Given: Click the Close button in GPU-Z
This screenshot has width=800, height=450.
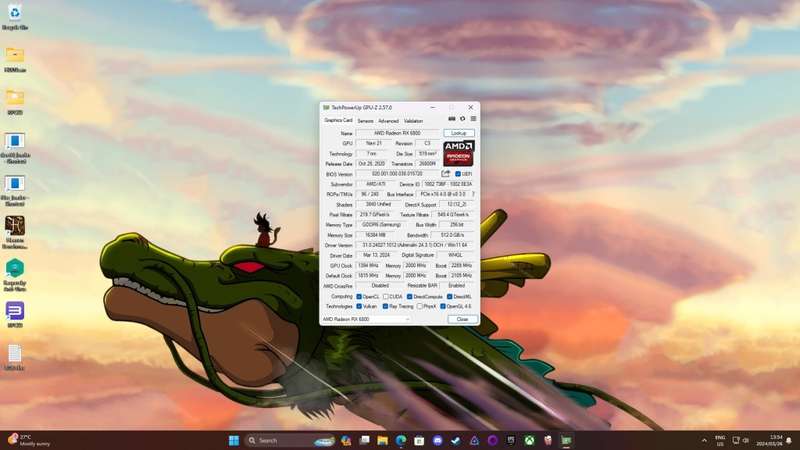Looking at the screenshot, I should point(462,319).
